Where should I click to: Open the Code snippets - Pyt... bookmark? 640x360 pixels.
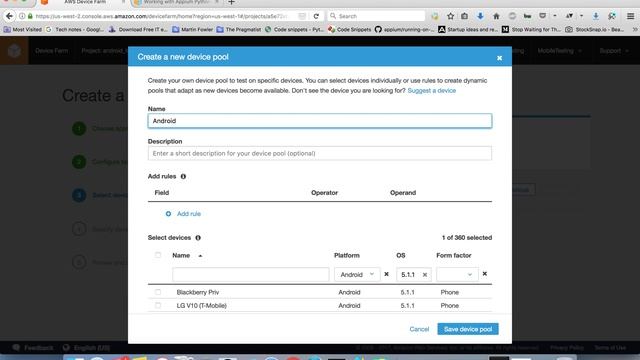pos(295,29)
